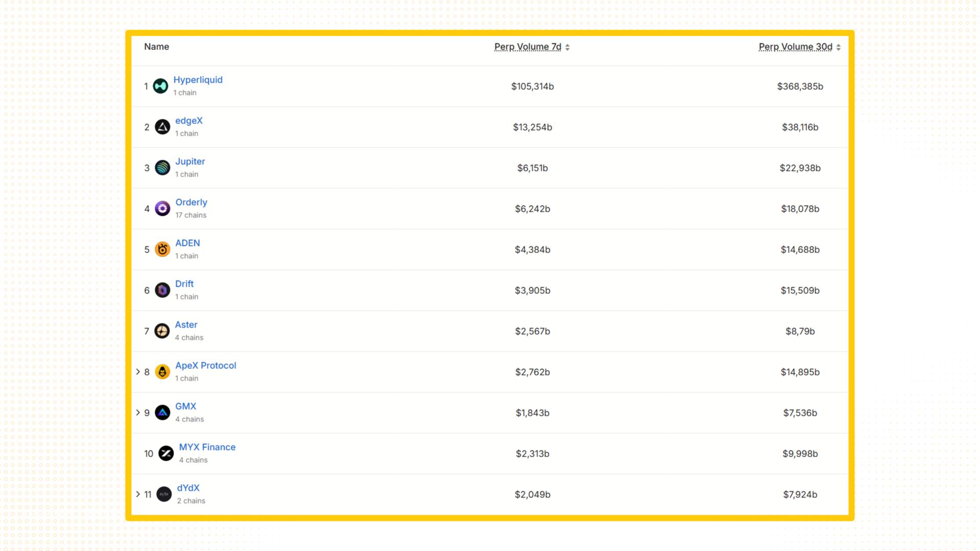This screenshot has height=551, width=980.
Task: Click the edgeX logo icon
Action: pyautogui.click(x=162, y=127)
